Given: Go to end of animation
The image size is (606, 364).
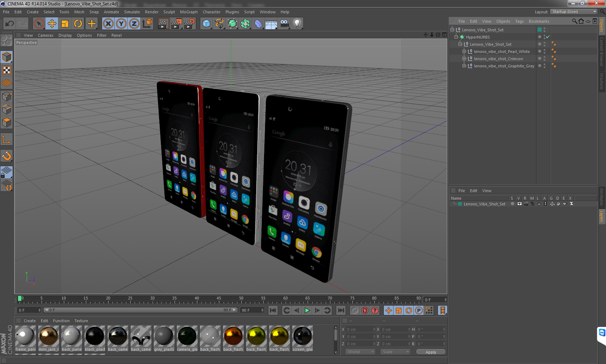Looking at the screenshot, I should [341, 310].
